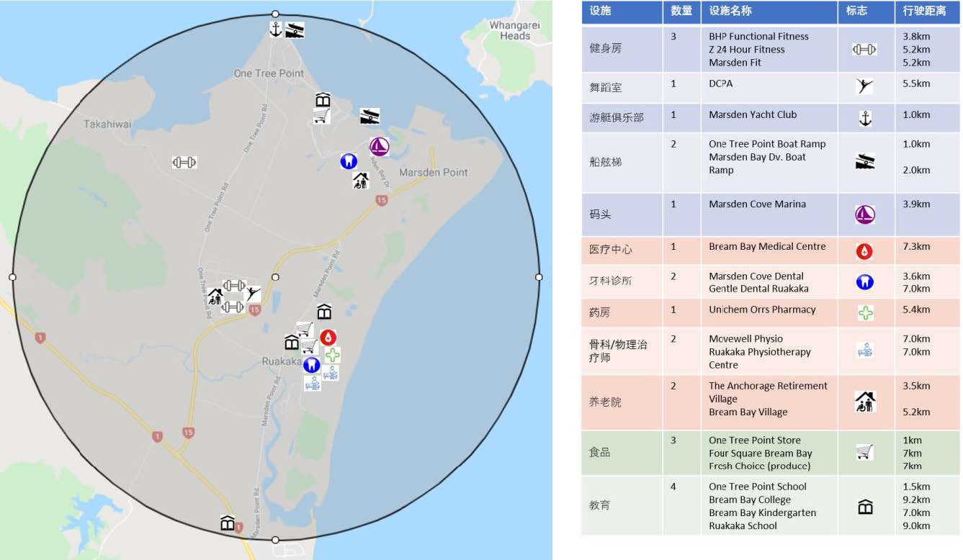Select the retirement home icon in the legend table
The width and height of the screenshot is (963, 560).
(x=864, y=402)
